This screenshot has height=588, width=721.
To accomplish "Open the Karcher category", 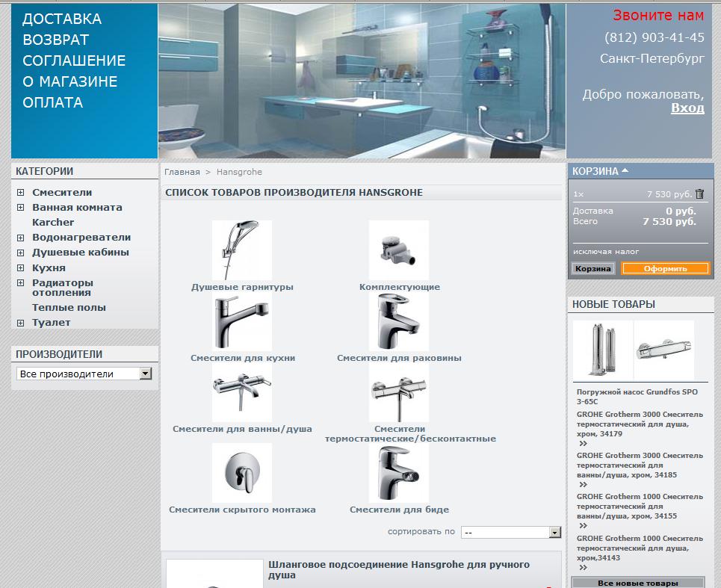I will pos(53,222).
